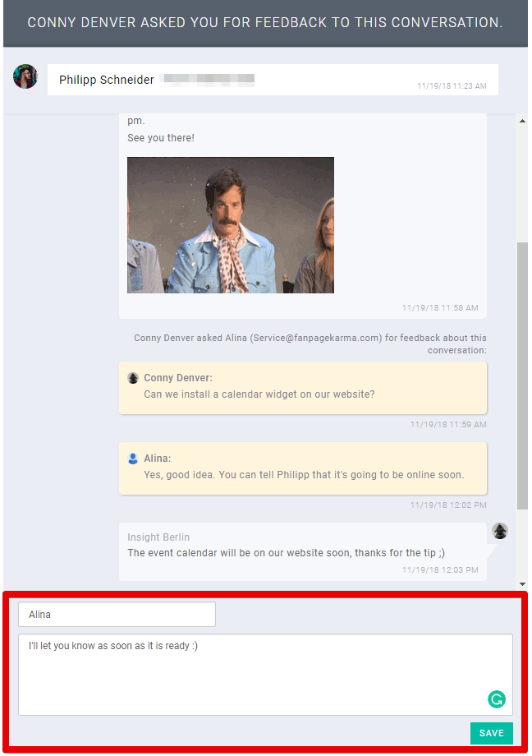Open the GIF of the man in the blue jacket
Viewport: 532px width, 756px height.
click(231, 225)
